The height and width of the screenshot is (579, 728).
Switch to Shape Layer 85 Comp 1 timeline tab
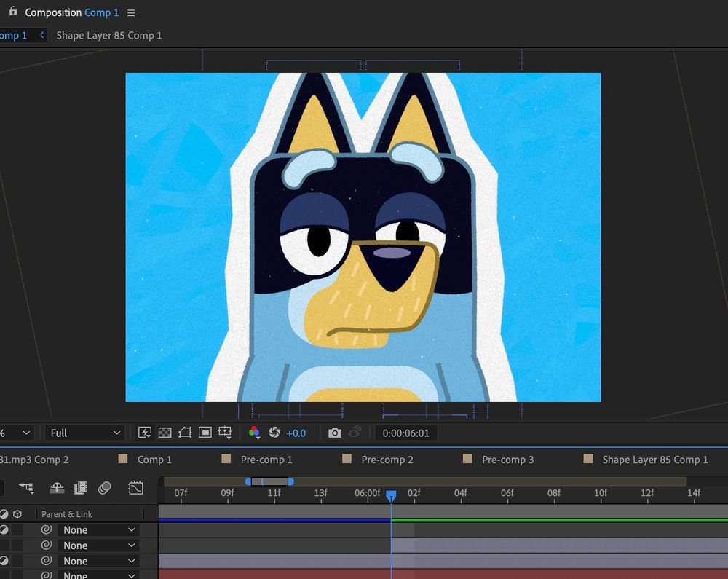(x=654, y=460)
